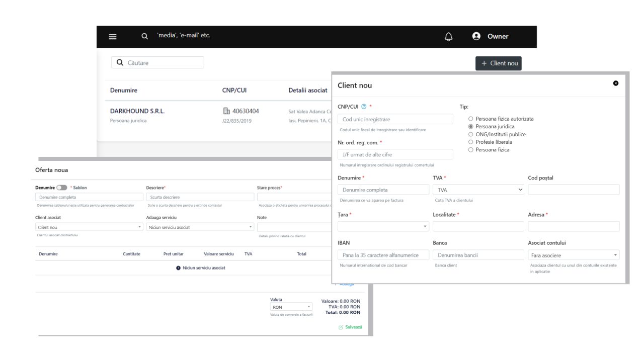Click the Client nou button
The height and width of the screenshot is (362, 644).
coord(498,63)
